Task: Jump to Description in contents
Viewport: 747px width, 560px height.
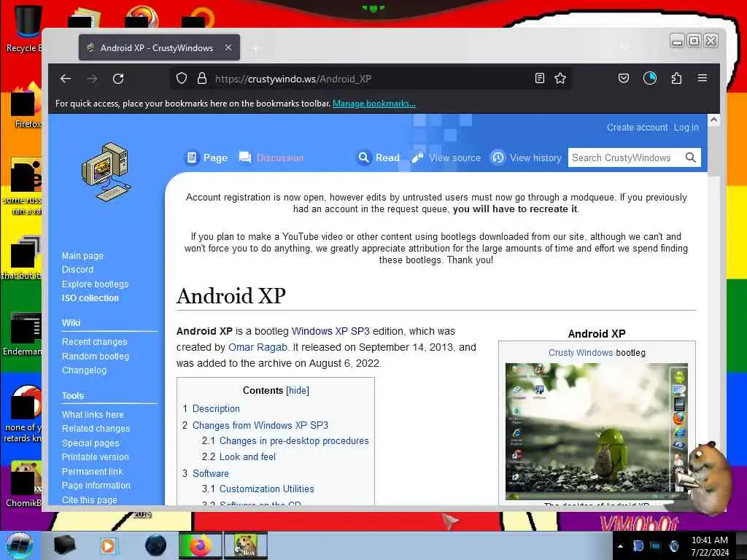Action: [216, 408]
